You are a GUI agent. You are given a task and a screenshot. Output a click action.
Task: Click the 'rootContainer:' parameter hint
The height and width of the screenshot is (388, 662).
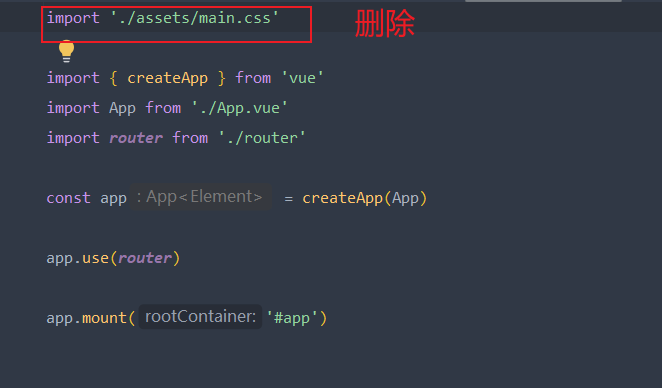[x=200, y=317]
